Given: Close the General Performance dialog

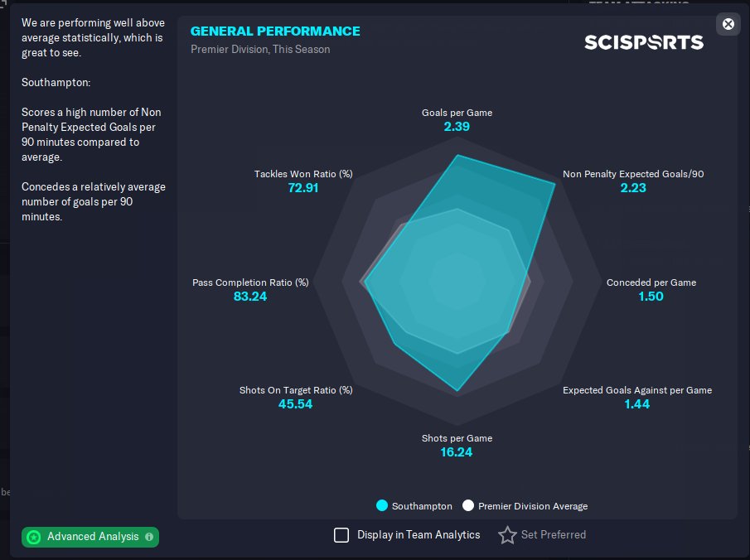Looking at the screenshot, I should (728, 24).
